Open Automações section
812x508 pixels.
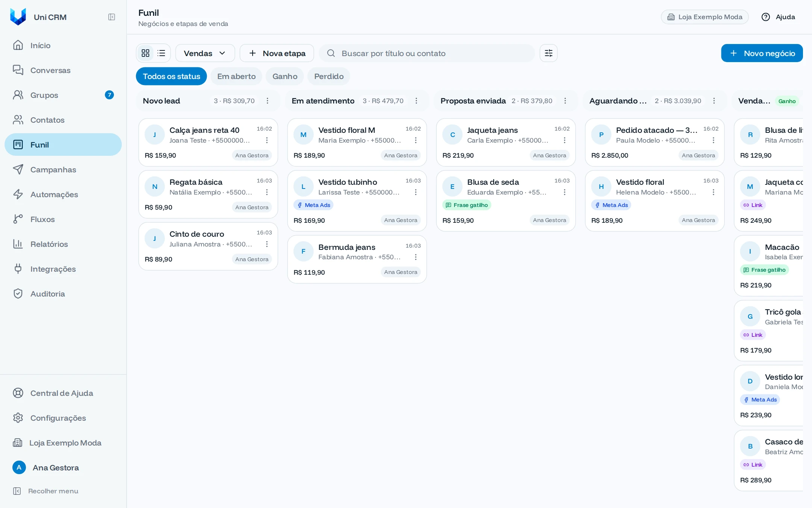[63, 194]
